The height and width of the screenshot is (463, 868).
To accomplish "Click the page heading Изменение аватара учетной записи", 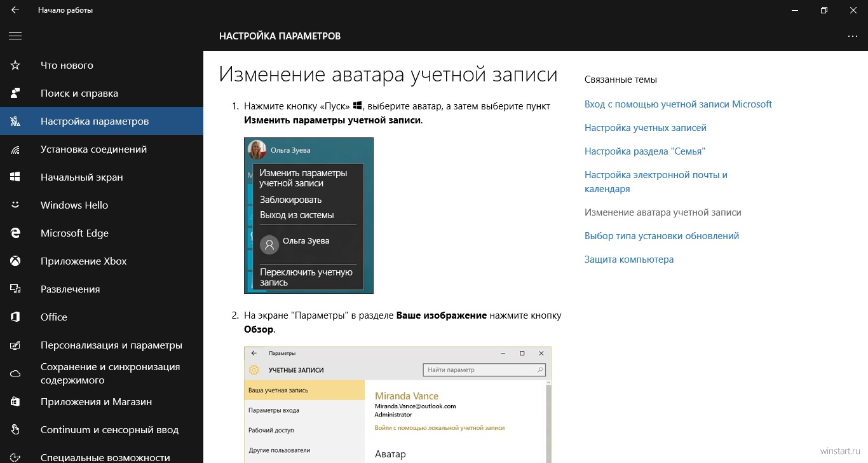I will tap(388, 74).
